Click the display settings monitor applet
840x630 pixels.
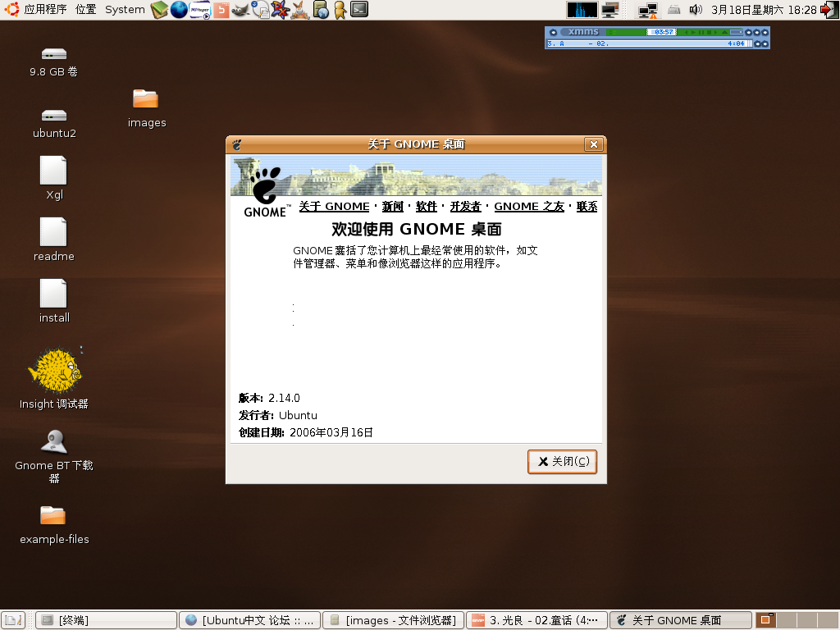click(x=610, y=10)
